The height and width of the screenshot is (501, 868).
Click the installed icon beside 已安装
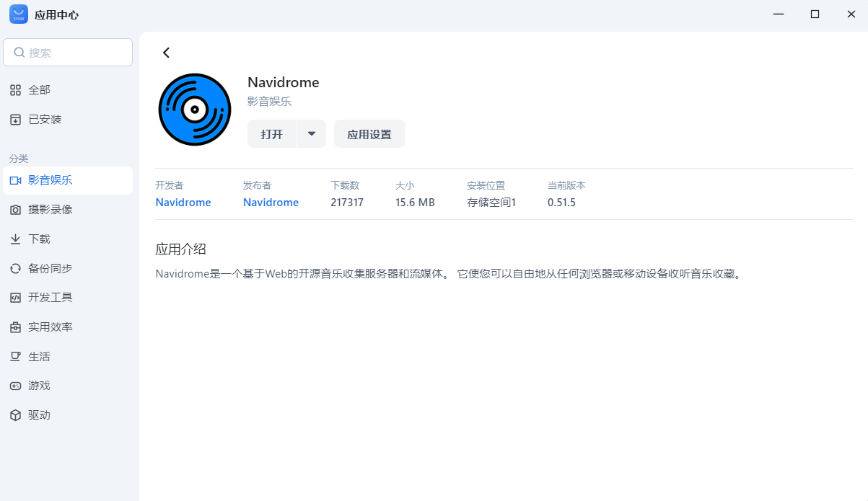(15, 120)
